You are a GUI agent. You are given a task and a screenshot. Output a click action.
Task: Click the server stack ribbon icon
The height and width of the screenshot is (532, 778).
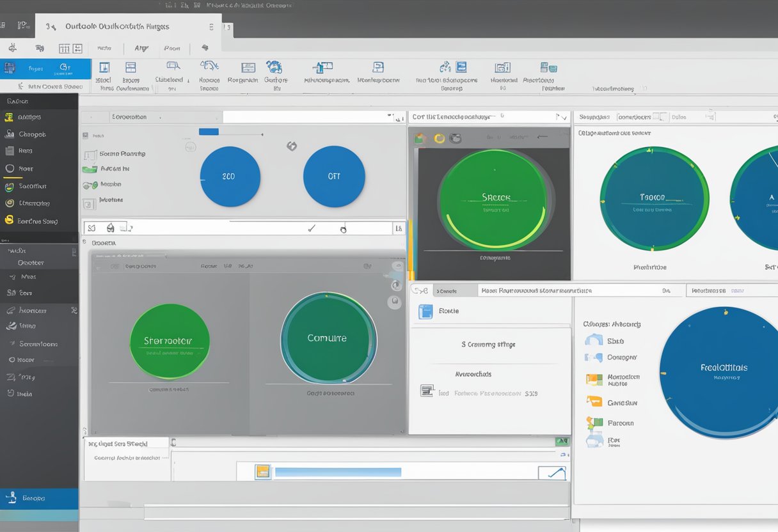pos(548,67)
